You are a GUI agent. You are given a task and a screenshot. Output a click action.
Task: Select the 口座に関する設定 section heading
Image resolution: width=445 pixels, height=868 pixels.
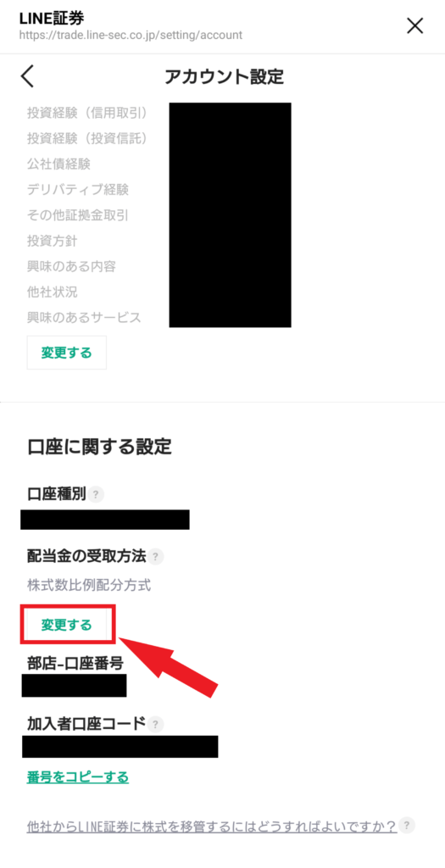click(x=99, y=447)
